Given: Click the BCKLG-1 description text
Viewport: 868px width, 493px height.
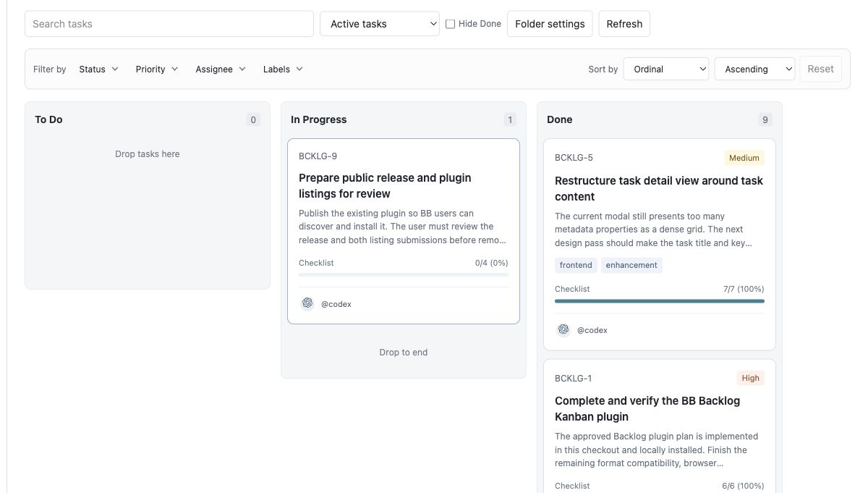Looking at the screenshot, I should tap(657, 450).
